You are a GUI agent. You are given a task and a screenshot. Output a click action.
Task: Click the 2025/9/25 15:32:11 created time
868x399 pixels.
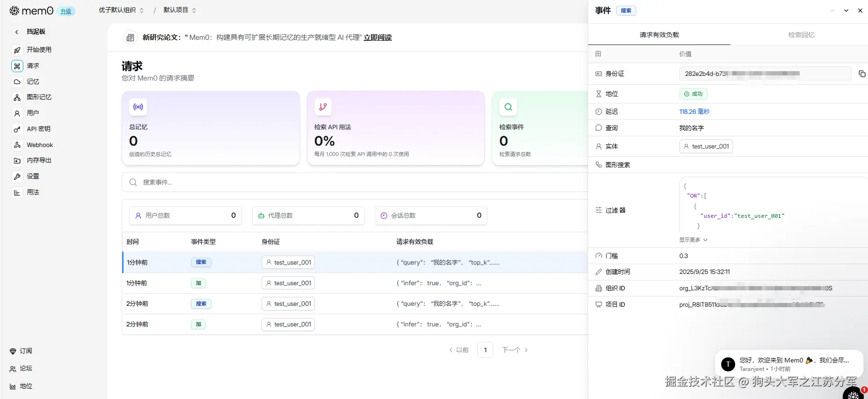[704, 272]
